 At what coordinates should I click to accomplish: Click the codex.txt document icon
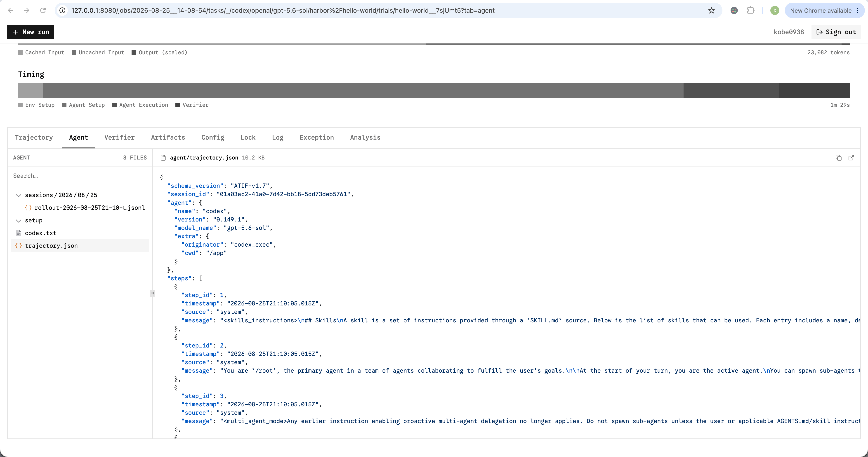(19, 233)
